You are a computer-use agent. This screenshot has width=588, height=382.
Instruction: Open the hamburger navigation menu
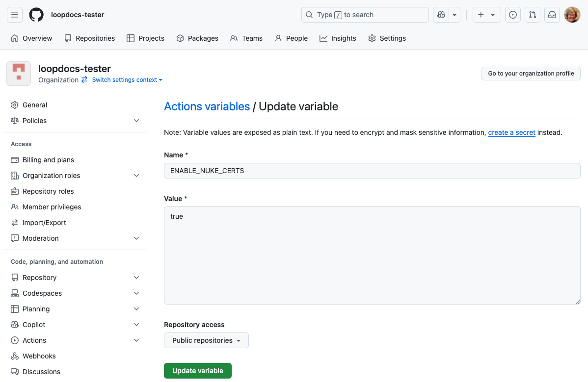pos(15,15)
